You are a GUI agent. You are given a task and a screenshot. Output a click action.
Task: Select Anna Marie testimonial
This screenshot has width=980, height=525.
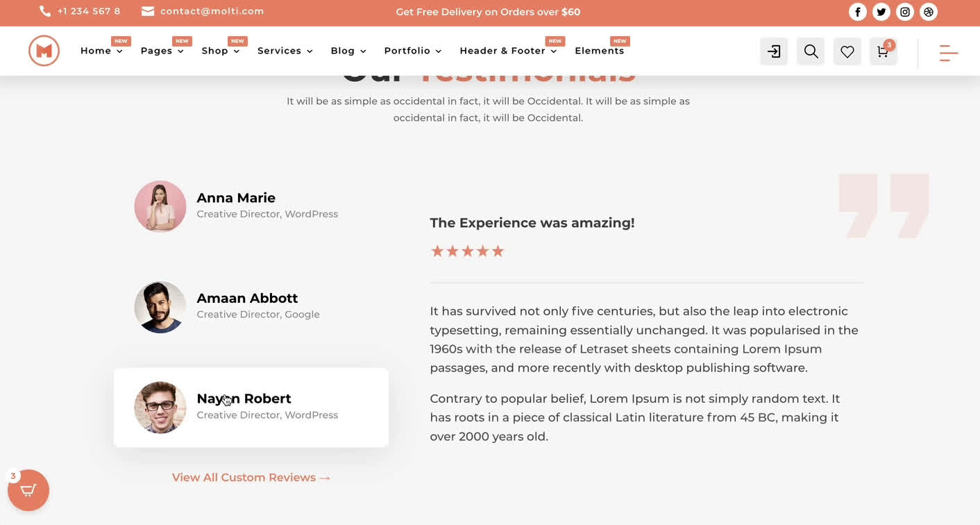[x=251, y=206]
